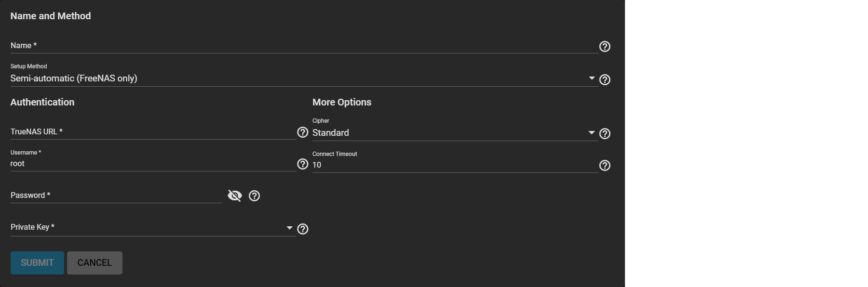Focus the Name input field

(x=304, y=46)
